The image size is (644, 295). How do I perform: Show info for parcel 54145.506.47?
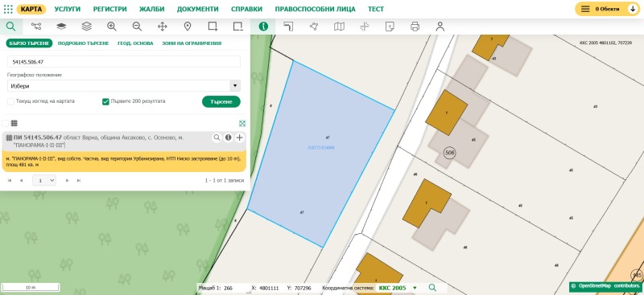click(x=228, y=138)
